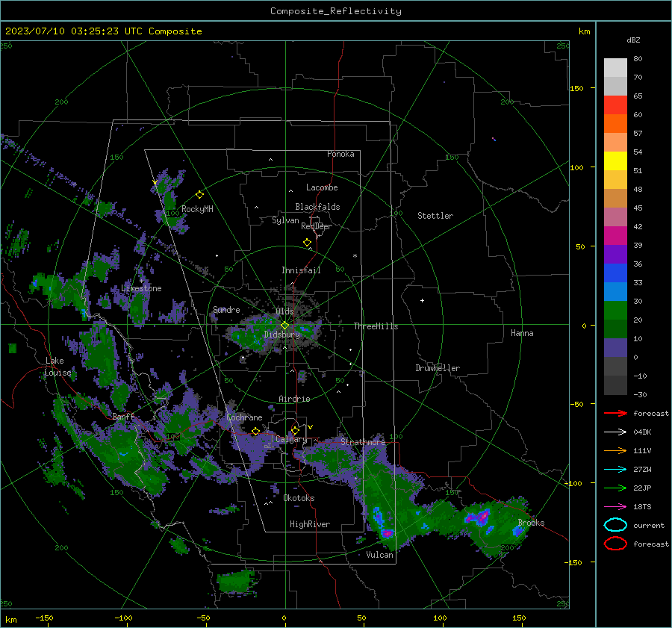Click the Limestone label on map
Image resolution: width=672 pixels, height=628 pixels.
tap(141, 288)
